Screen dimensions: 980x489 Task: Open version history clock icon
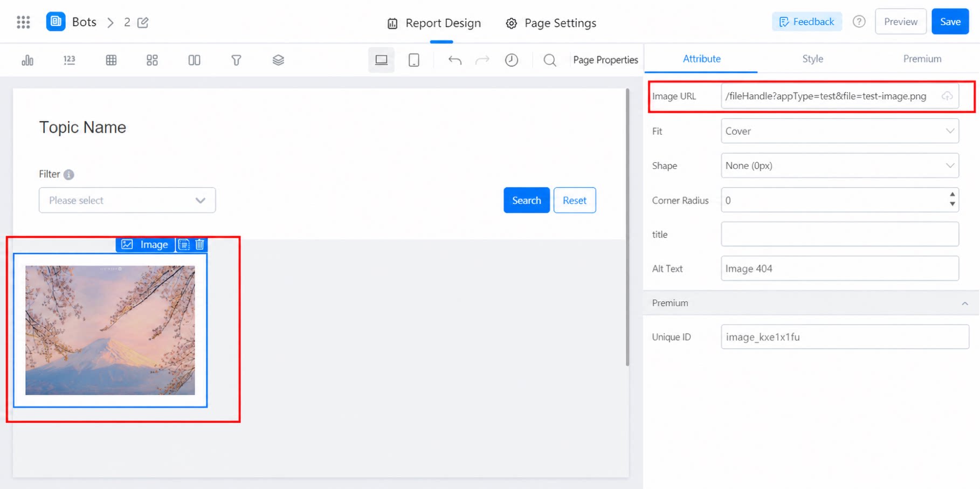[512, 60]
